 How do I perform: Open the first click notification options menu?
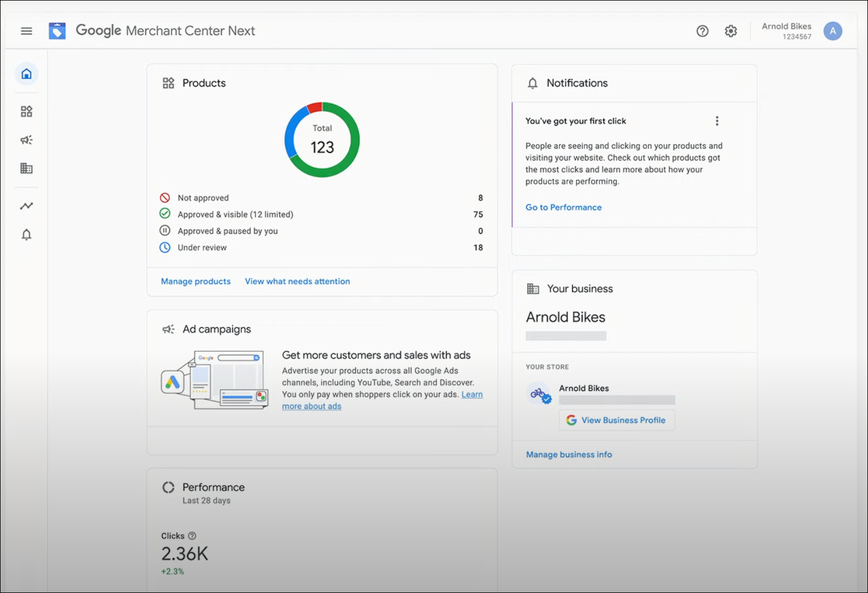point(717,121)
